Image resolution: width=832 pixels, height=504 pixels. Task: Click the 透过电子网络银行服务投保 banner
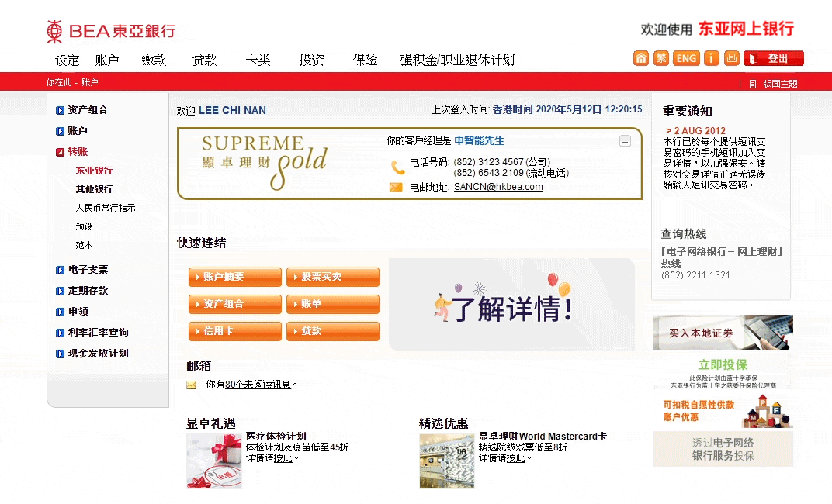723,449
